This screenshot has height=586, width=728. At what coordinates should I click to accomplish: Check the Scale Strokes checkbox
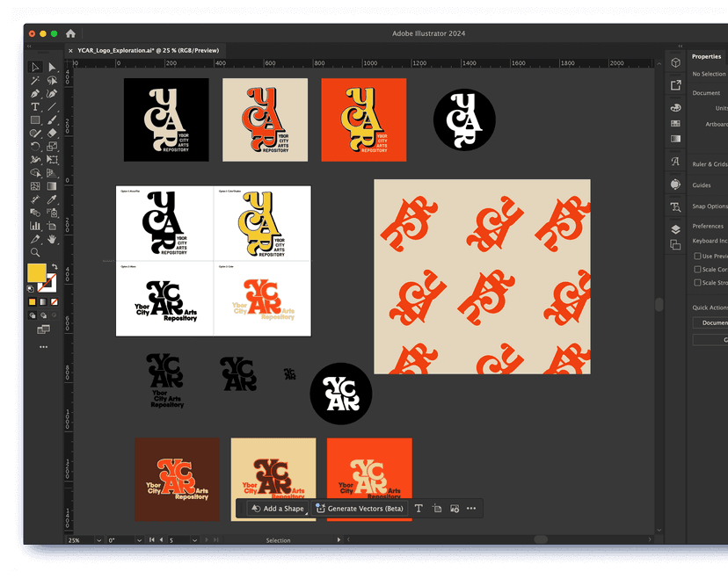click(697, 283)
